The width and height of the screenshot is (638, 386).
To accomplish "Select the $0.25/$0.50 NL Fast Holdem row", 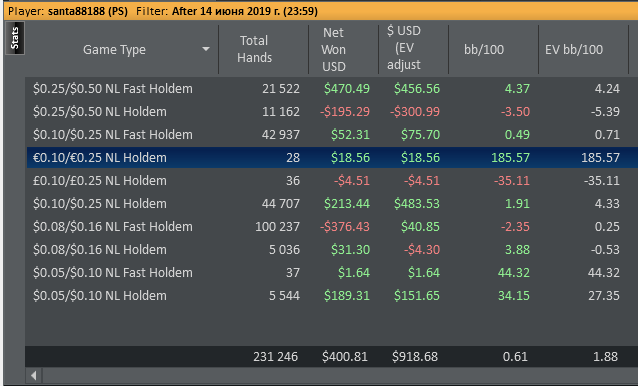I will click(332, 89).
